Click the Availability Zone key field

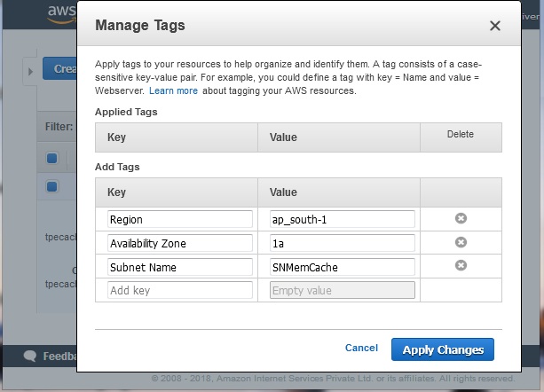tap(167, 243)
